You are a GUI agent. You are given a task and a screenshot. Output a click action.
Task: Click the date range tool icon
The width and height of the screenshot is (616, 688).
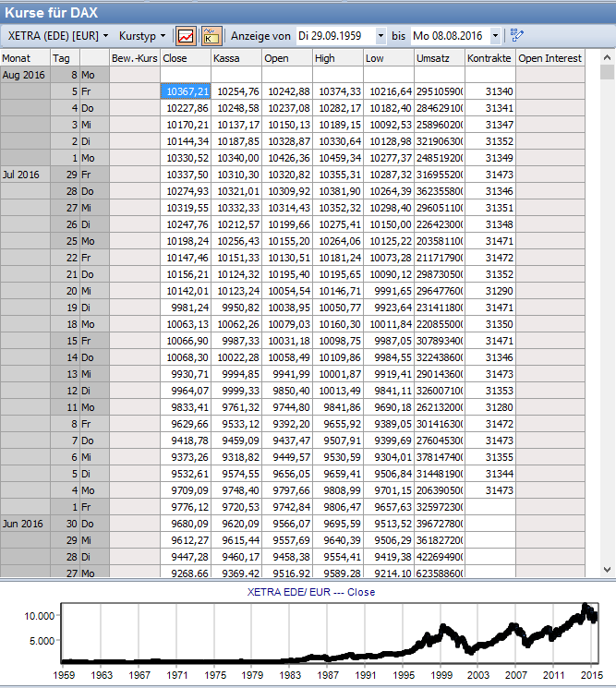517,36
